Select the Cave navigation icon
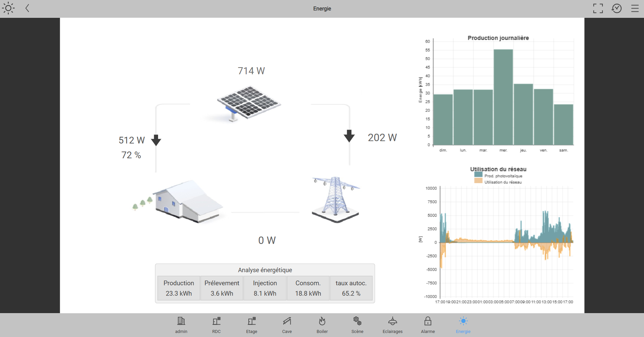This screenshot has height=337, width=644. click(x=287, y=325)
